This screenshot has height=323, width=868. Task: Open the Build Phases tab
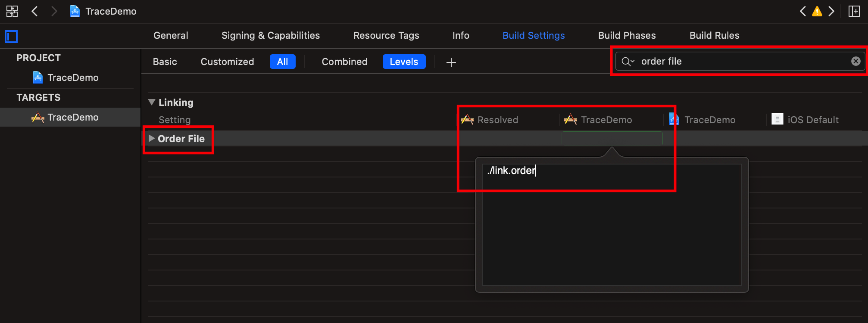click(x=627, y=35)
